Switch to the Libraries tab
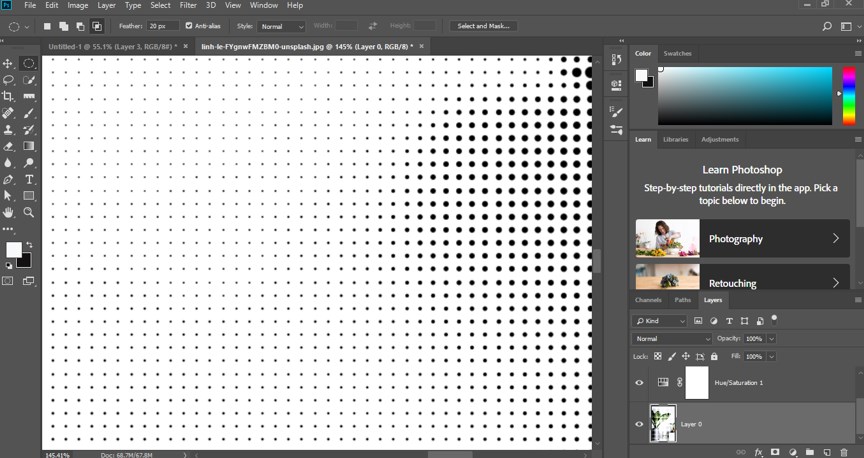This screenshot has width=864, height=458. [676, 139]
